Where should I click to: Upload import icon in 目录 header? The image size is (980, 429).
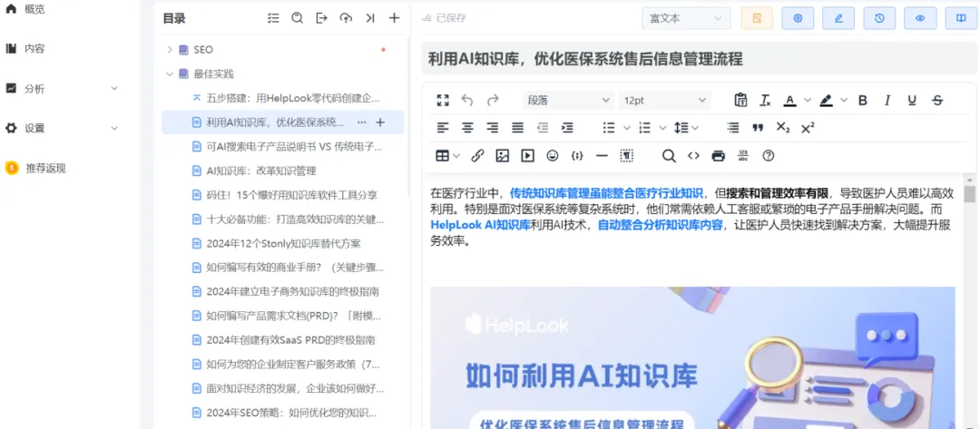click(x=347, y=18)
